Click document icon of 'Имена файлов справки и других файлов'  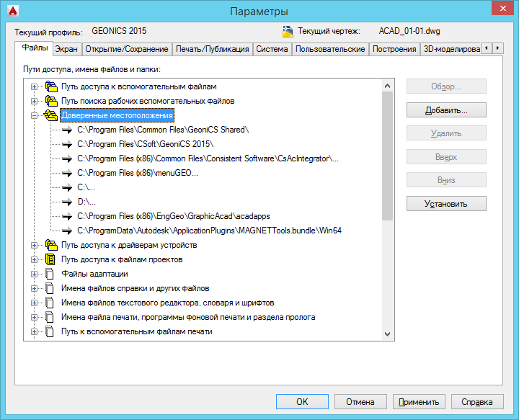[50, 288]
